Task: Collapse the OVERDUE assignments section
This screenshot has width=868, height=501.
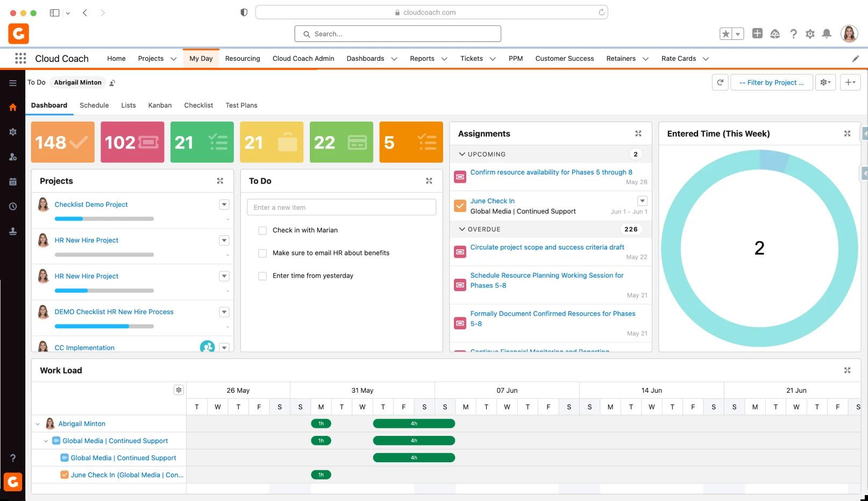Action: click(462, 229)
